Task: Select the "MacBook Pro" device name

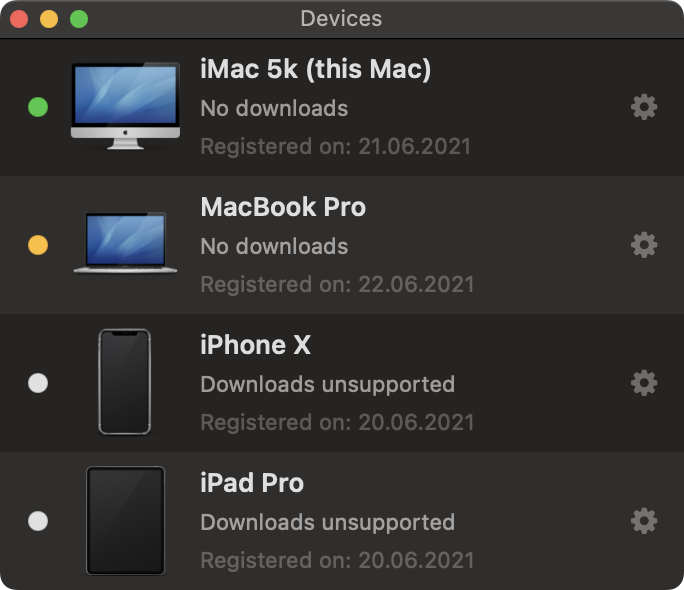Action: [283, 207]
